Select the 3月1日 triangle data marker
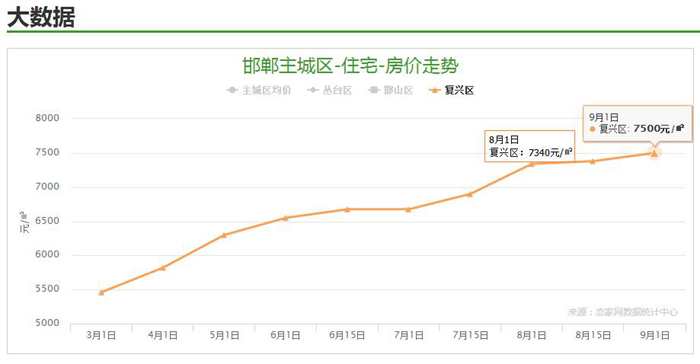700x364 pixels. tap(101, 293)
